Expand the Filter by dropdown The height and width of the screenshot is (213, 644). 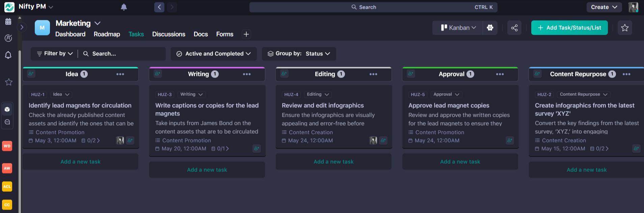click(55, 54)
